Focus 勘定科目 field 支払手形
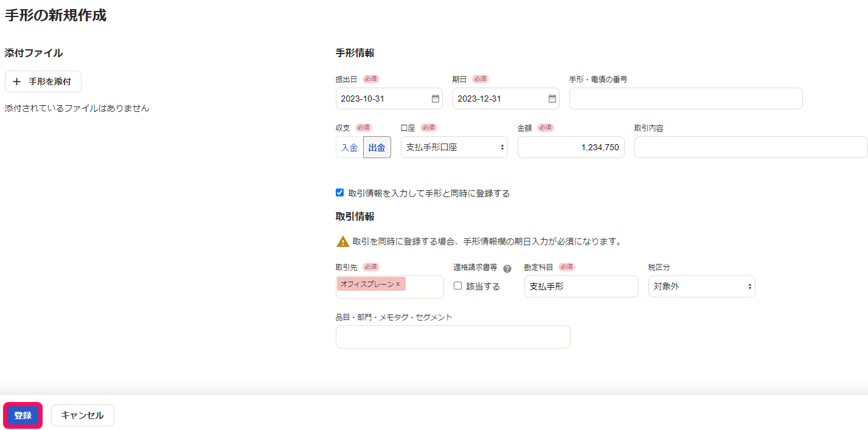868x430 pixels. pos(582,286)
